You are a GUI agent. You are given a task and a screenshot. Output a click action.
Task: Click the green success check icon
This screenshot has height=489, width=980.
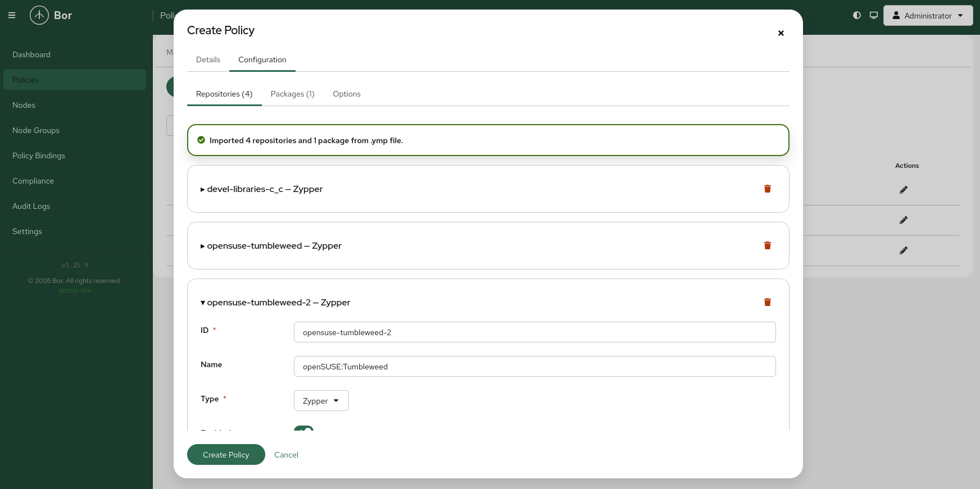pyautogui.click(x=201, y=140)
